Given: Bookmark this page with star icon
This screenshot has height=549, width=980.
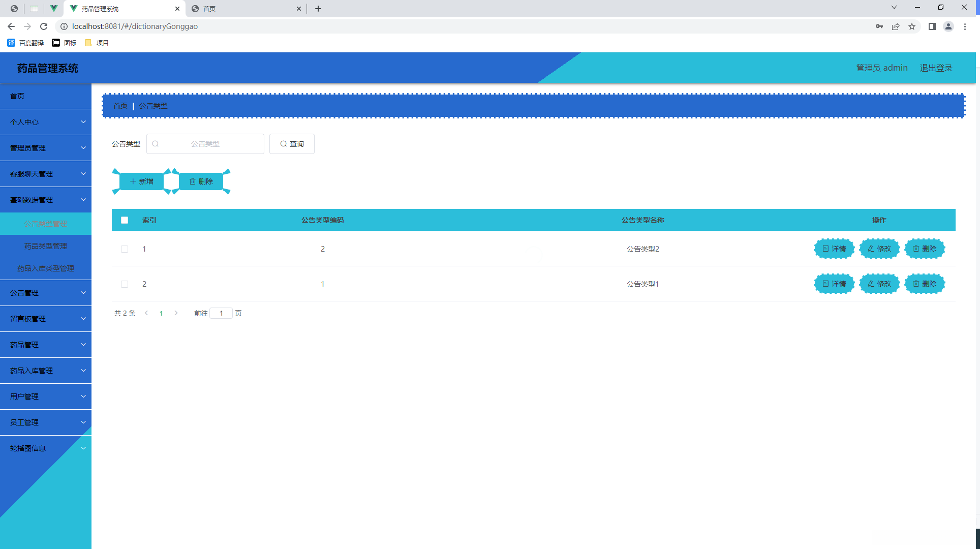Looking at the screenshot, I should point(912,26).
